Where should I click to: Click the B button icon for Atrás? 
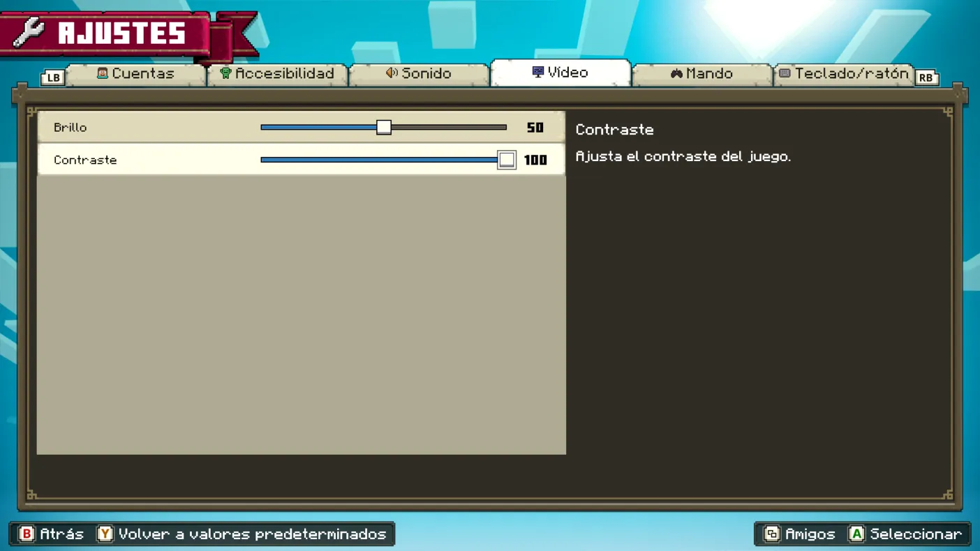click(27, 534)
